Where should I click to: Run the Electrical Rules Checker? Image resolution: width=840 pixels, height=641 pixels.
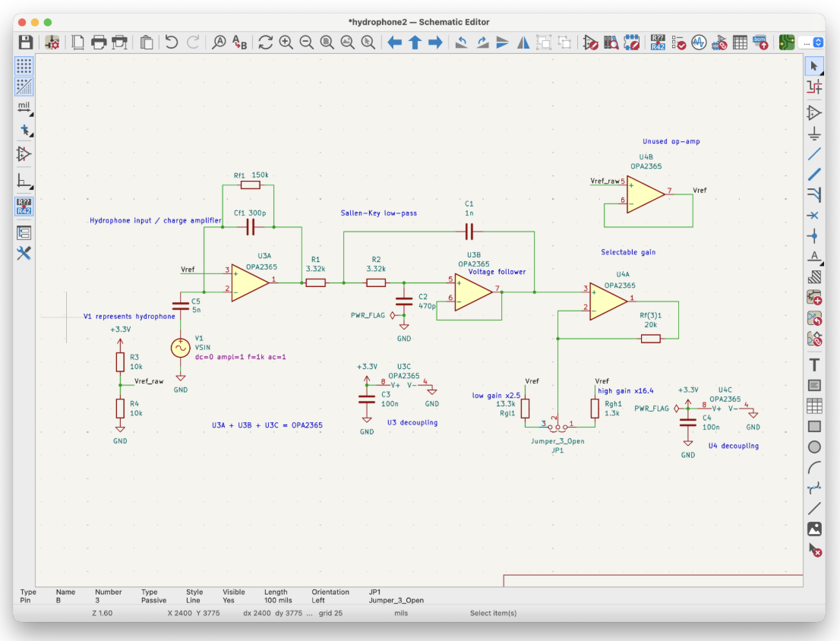coord(679,43)
